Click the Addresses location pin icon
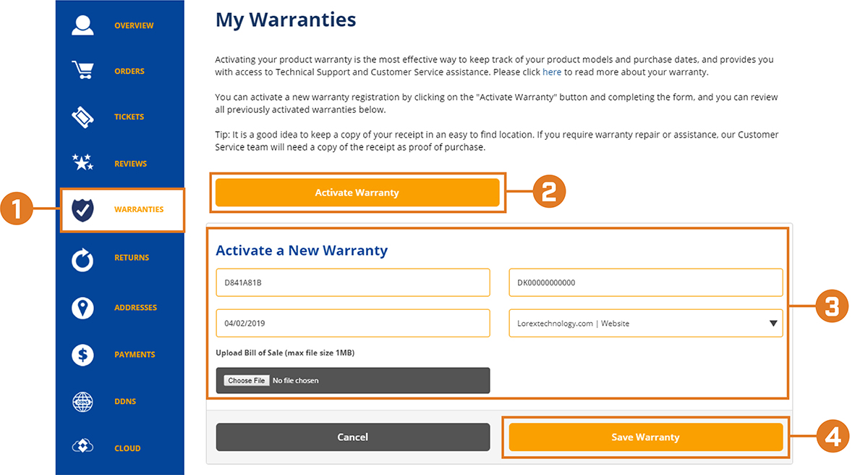The image size is (868, 475). pos(82,308)
